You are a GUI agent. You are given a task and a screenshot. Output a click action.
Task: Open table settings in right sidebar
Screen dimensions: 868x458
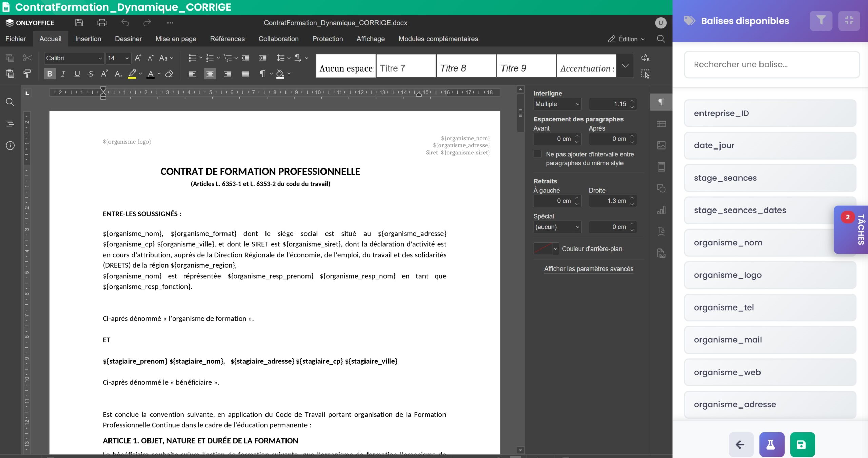click(661, 124)
